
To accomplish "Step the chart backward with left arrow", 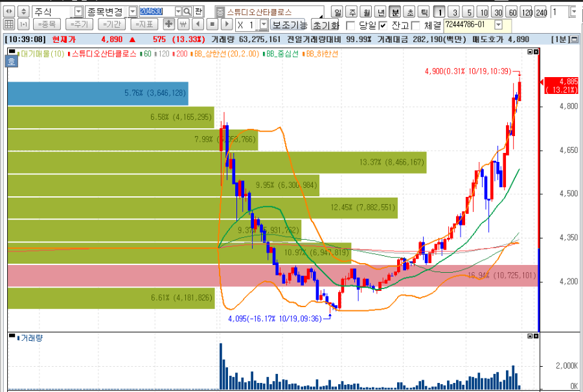I will (198, 25).
